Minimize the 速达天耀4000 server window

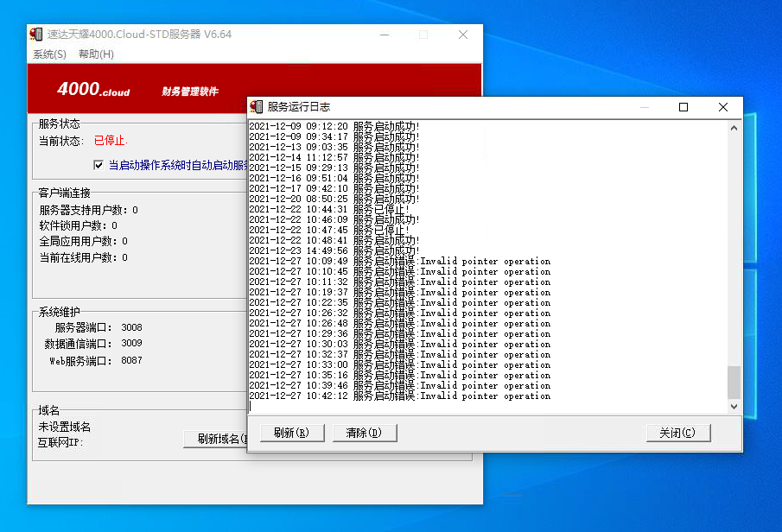coord(384,35)
